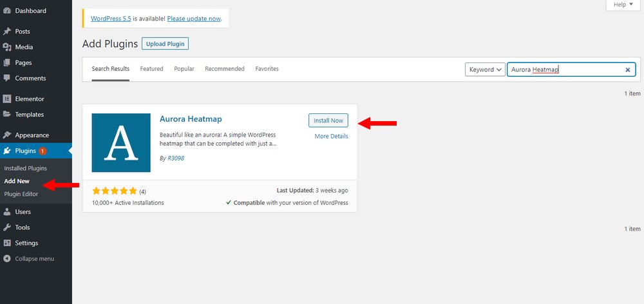The width and height of the screenshot is (644, 304).
Task: Click the Appearance paintbrush icon
Action: coord(7,135)
